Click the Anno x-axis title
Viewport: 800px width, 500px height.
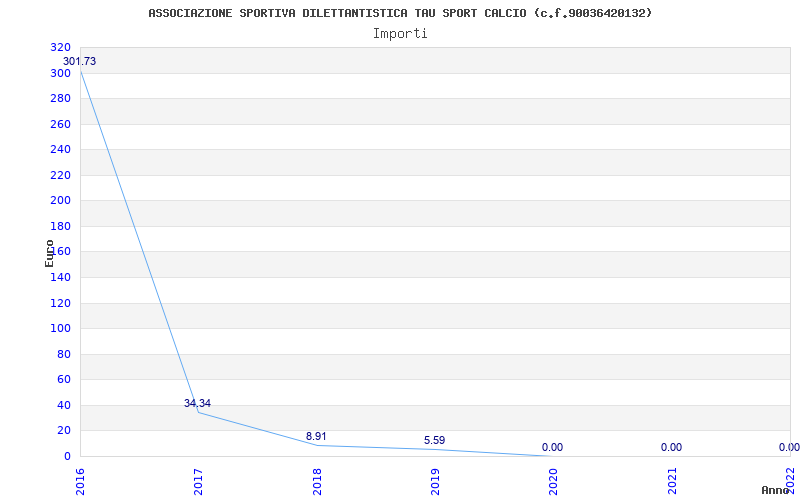click(775, 490)
